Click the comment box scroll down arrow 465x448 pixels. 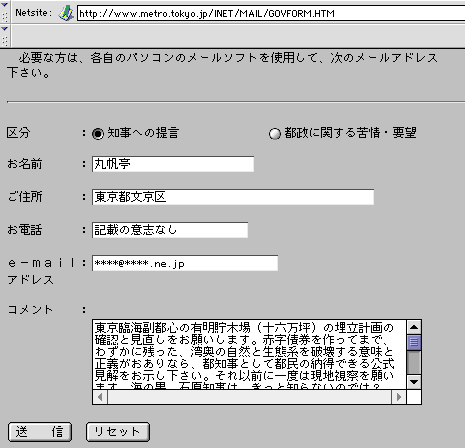coord(414,382)
